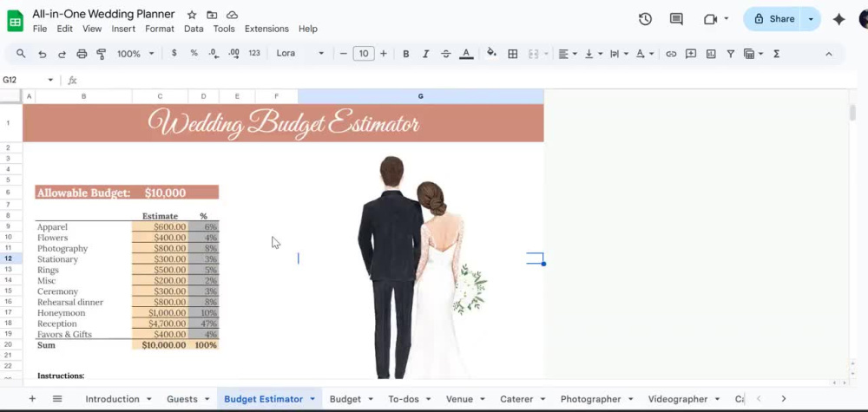Open the zoom 100% dropdown
This screenshot has width=868, height=412.
[x=135, y=54]
